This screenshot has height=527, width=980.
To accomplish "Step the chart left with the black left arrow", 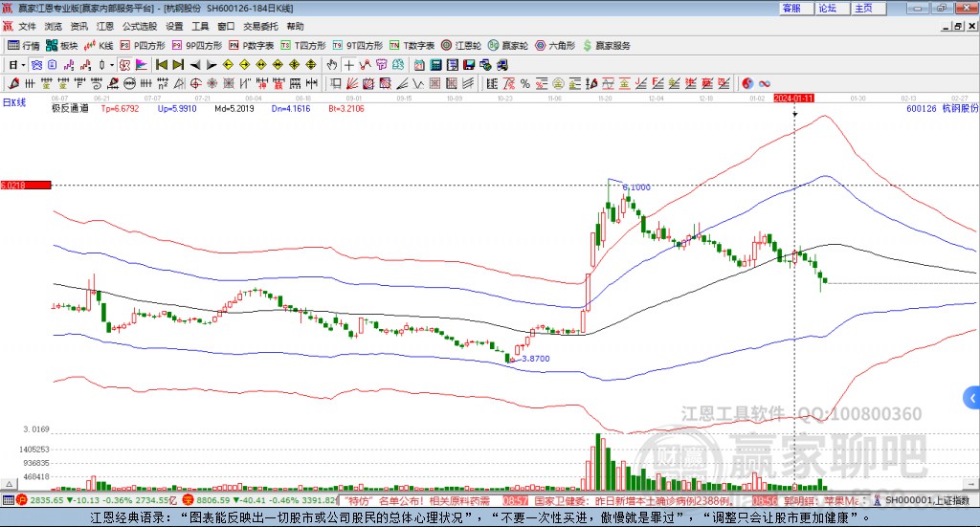I will (195, 65).
